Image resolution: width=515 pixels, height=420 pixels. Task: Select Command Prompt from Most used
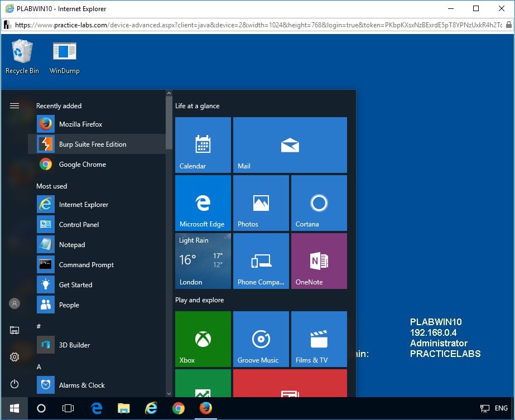[x=86, y=265]
